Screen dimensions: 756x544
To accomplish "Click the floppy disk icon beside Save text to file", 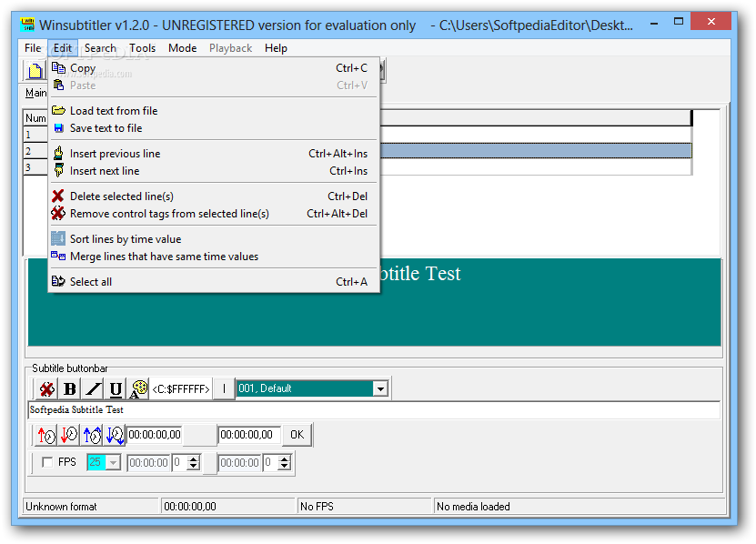I will (x=58, y=127).
